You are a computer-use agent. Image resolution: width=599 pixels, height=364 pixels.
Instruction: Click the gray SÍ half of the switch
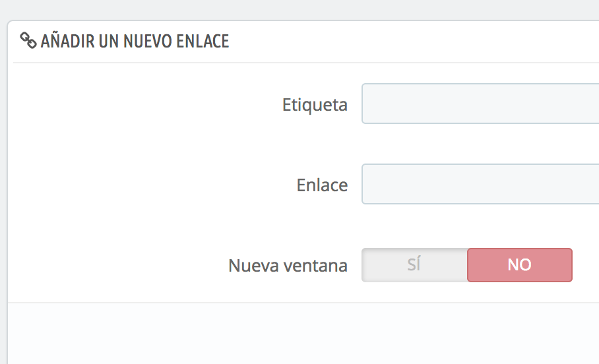pyautogui.click(x=414, y=265)
